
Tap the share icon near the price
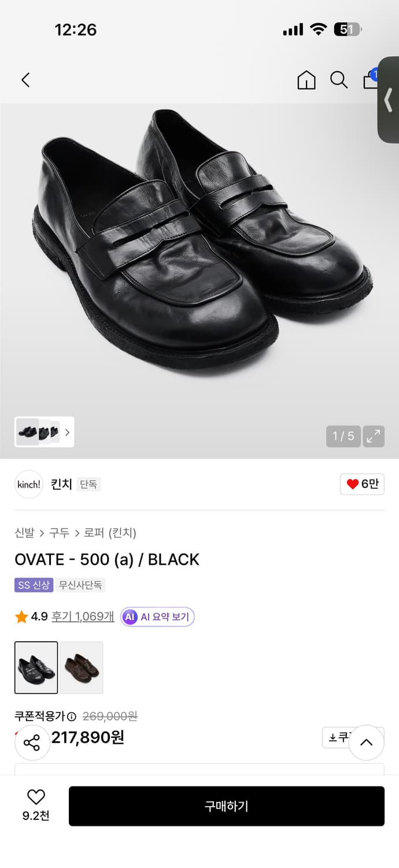pyautogui.click(x=32, y=742)
